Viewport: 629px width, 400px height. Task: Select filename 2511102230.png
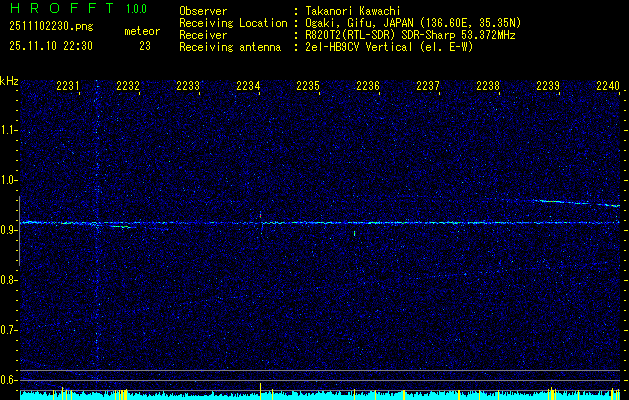click(51, 27)
